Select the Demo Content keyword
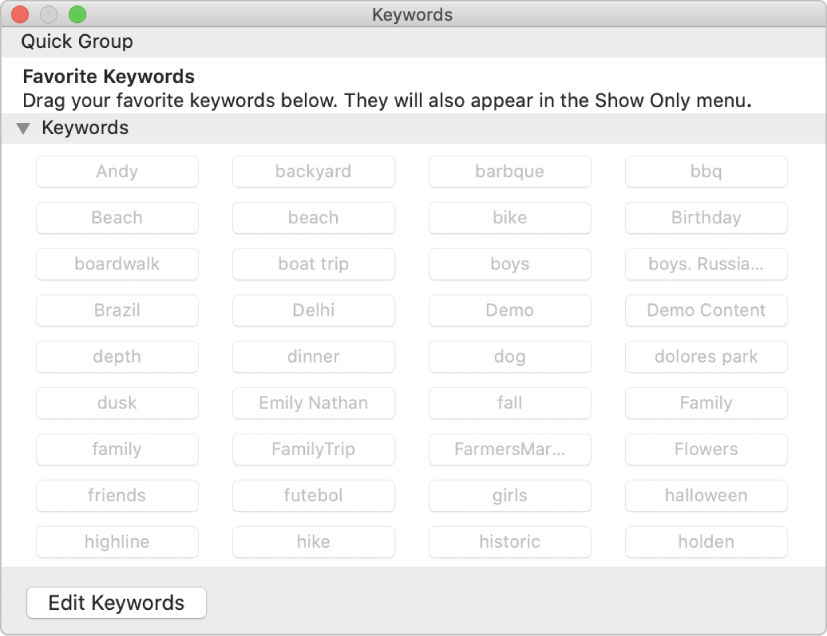Image resolution: width=827 pixels, height=636 pixels. pos(706,311)
